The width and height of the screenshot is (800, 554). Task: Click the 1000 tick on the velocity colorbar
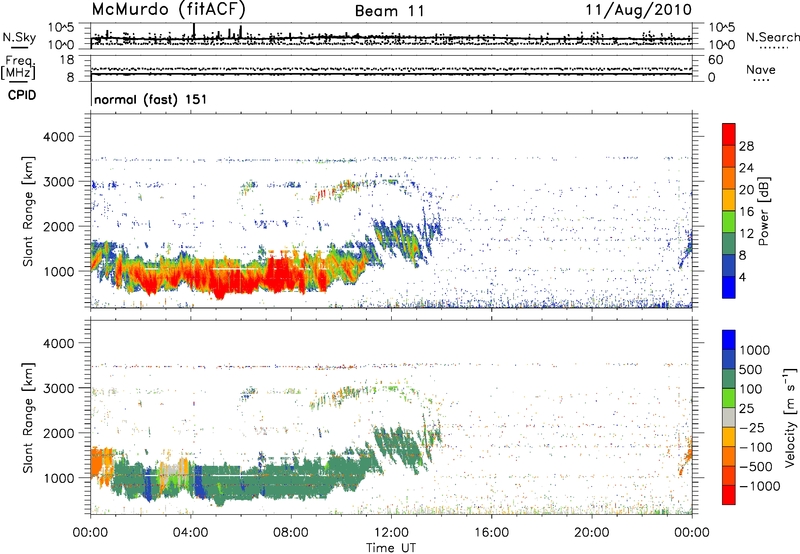754,350
